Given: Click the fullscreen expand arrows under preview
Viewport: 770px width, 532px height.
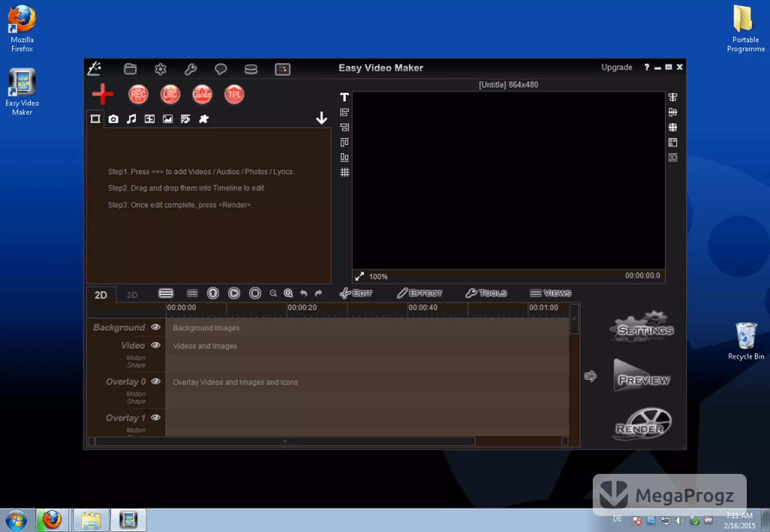Looking at the screenshot, I should pyautogui.click(x=359, y=276).
